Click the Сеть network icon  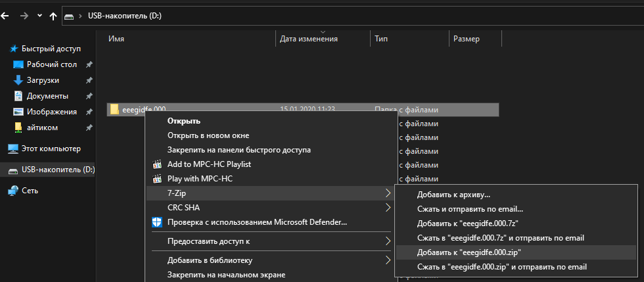pyautogui.click(x=14, y=191)
